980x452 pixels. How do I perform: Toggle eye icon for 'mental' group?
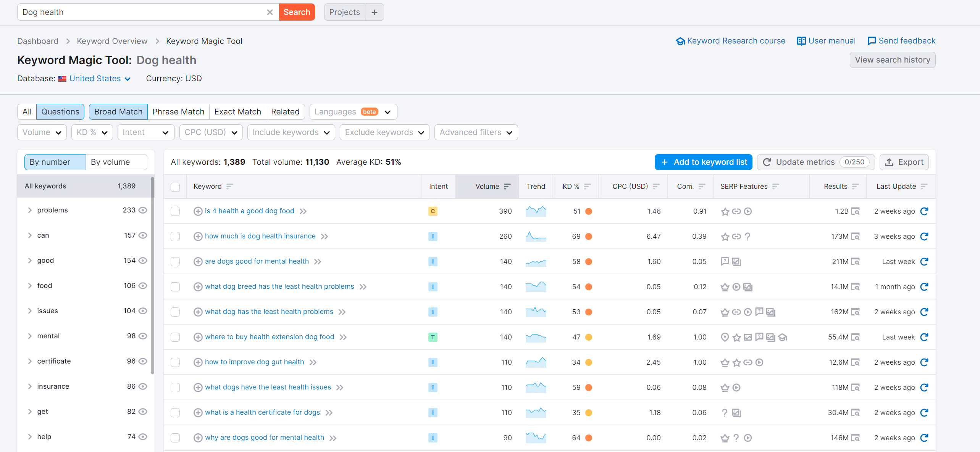coord(143,336)
